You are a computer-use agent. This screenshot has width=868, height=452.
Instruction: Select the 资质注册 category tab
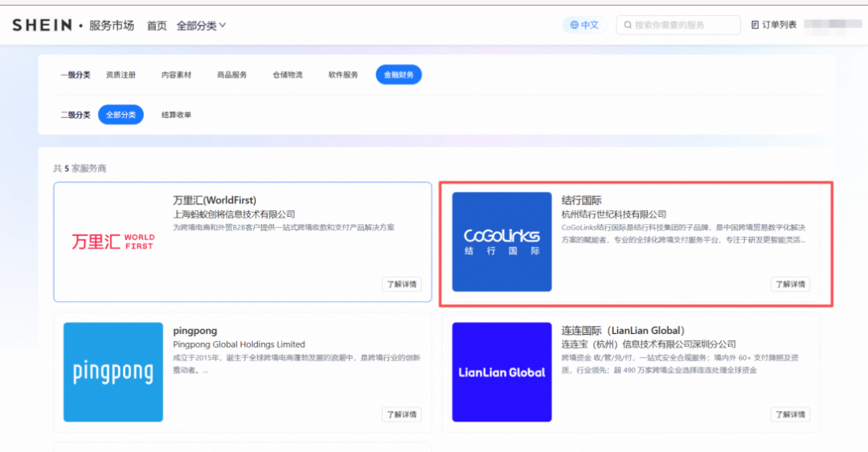pyautogui.click(x=121, y=75)
